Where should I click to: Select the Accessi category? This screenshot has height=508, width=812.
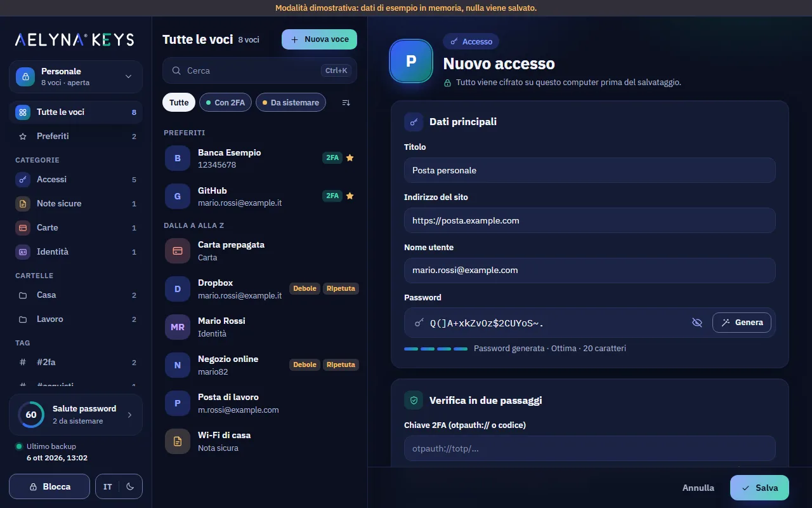[75, 179]
